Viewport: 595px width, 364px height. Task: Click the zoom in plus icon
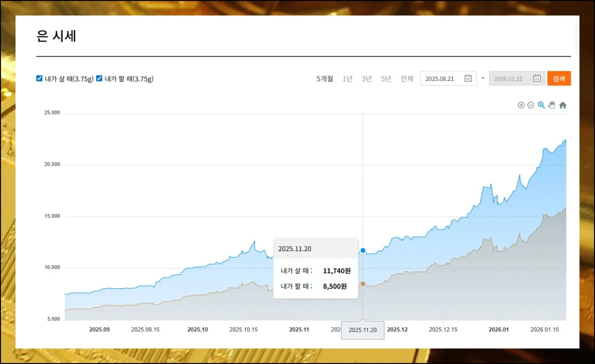click(521, 105)
